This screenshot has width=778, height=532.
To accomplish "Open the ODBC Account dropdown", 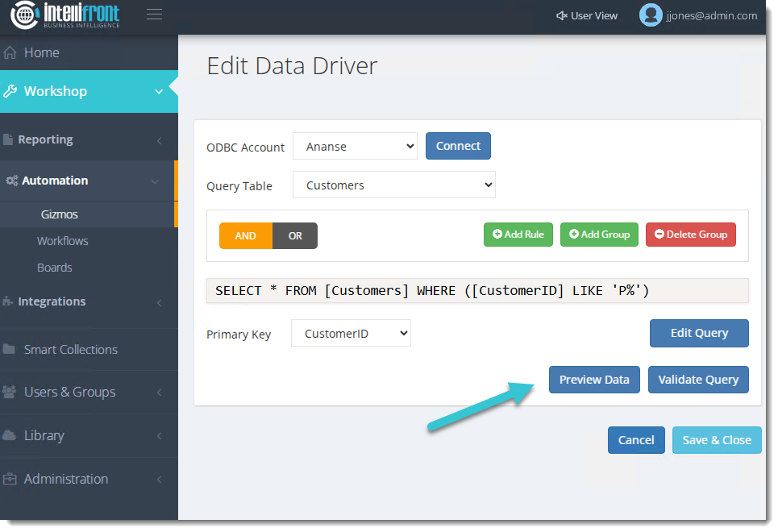I will click(x=355, y=147).
